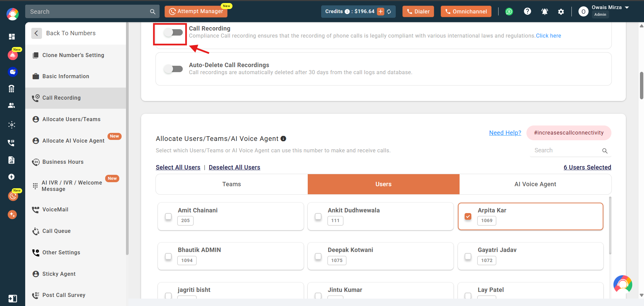The image size is (644, 306).
Task: Click the Deselect All Users link
Action: pyautogui.click(x=234, y=167)
